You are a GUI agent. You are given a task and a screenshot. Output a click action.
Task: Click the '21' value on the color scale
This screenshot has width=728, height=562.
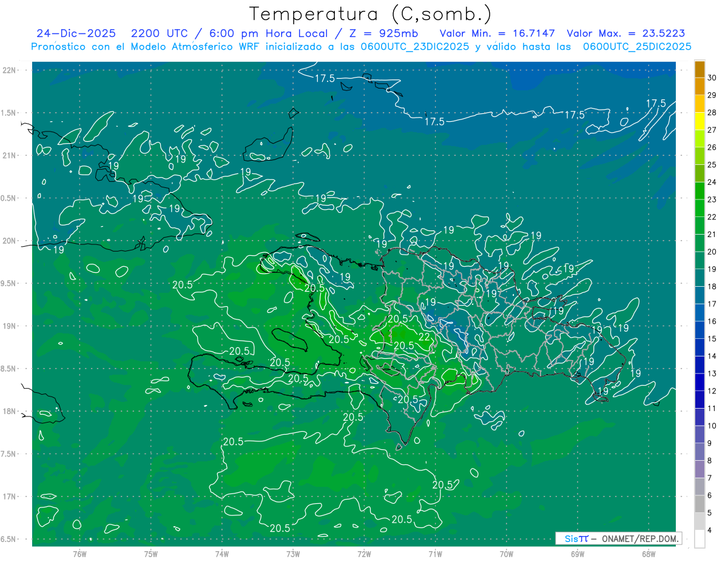click(712, 234)
